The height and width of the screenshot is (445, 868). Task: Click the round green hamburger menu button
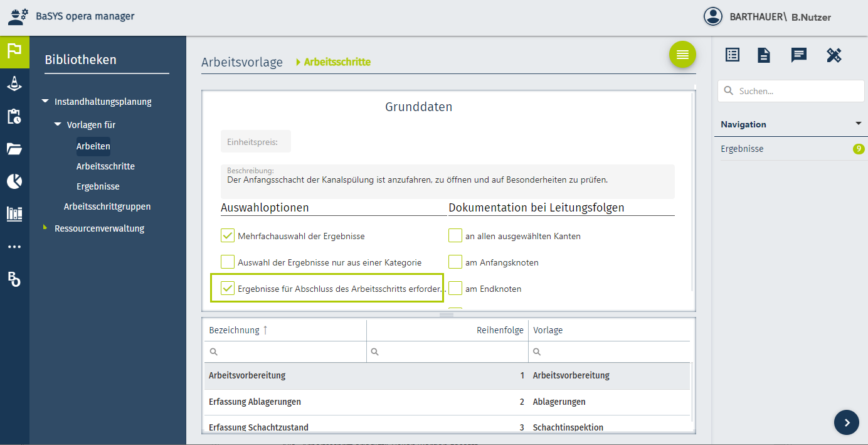(682, 55)
